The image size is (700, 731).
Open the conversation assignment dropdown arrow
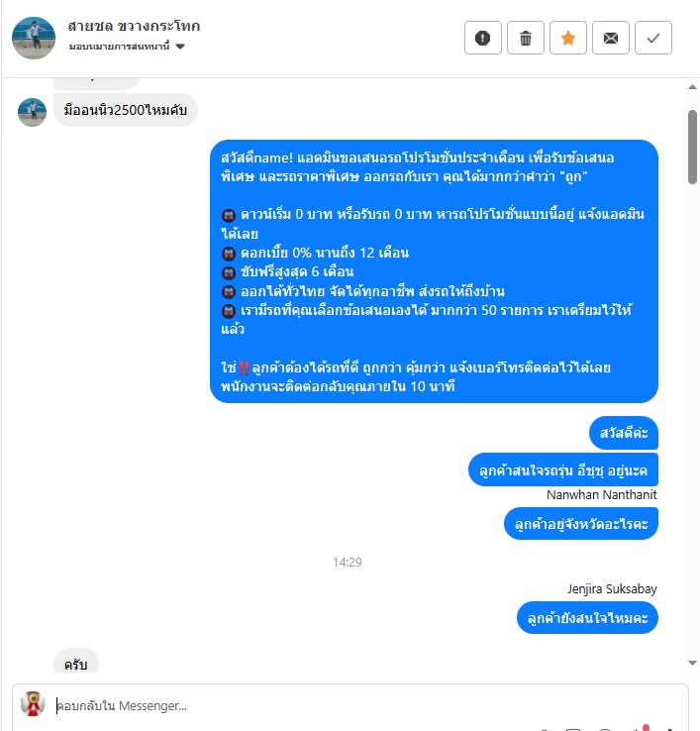tap(180, 47)
